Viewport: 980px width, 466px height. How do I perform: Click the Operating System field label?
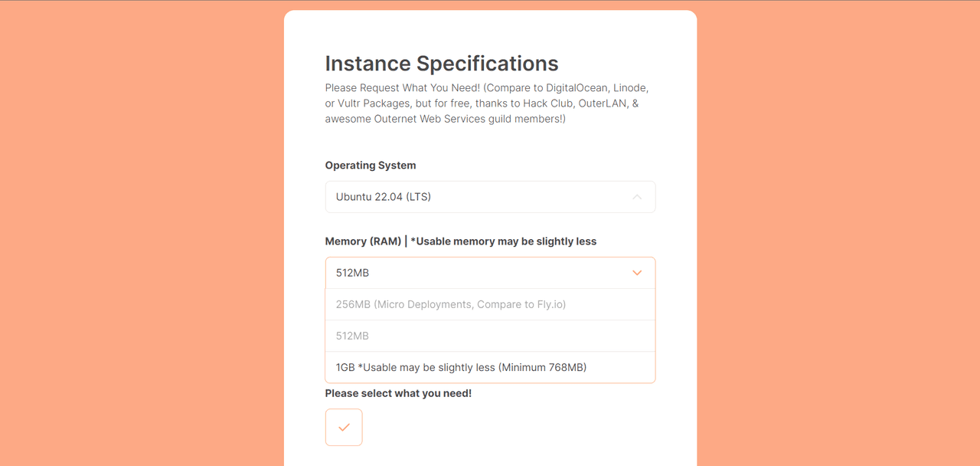pos(371,166)
